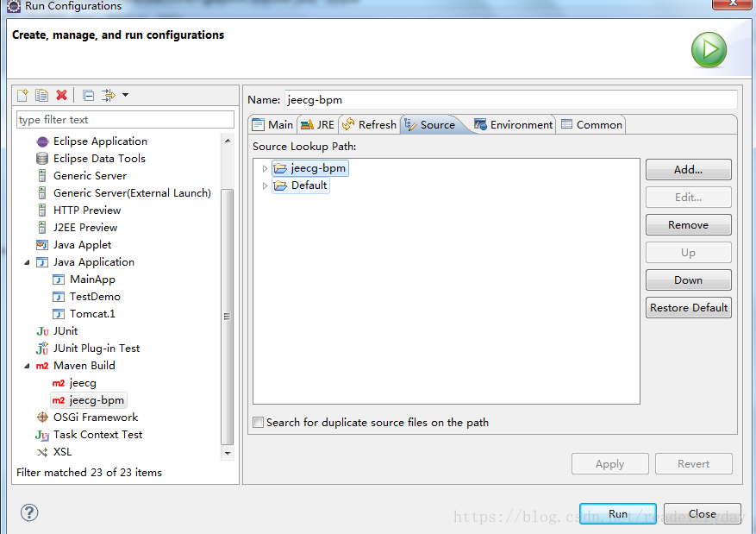Switch to the Main tab
The image size is (756, 534).
click(x=273, y=125)
